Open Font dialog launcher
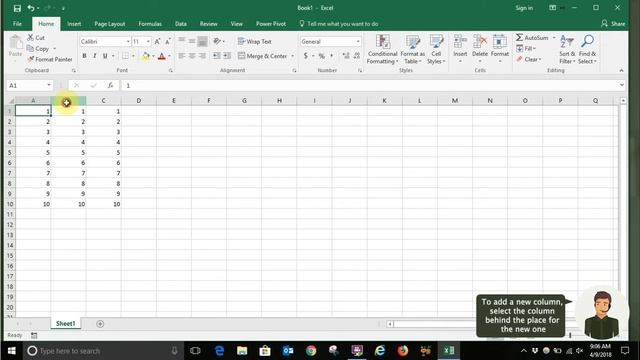The width and height of the screenshot is (640, 360). pos(171,71)
